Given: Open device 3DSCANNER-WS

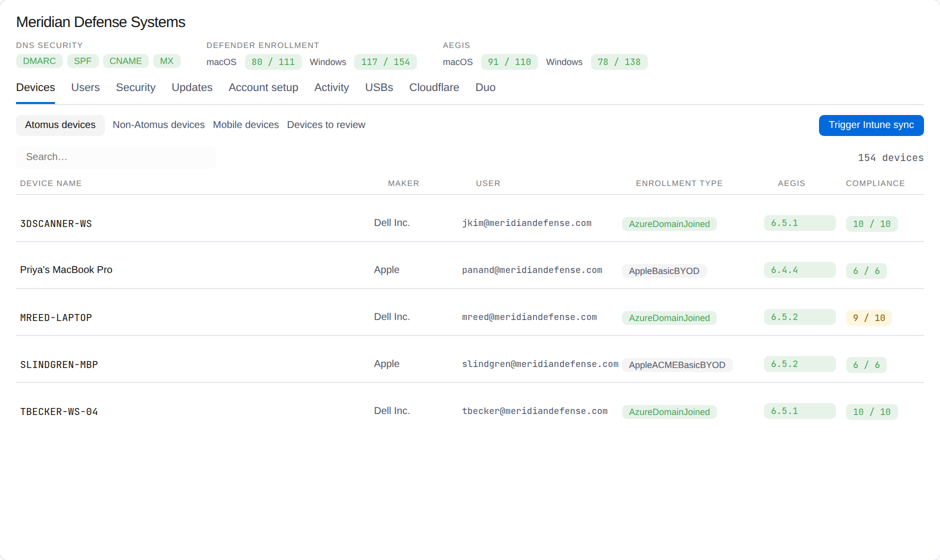Looking at the screenshot, I should tap(56, 224).
